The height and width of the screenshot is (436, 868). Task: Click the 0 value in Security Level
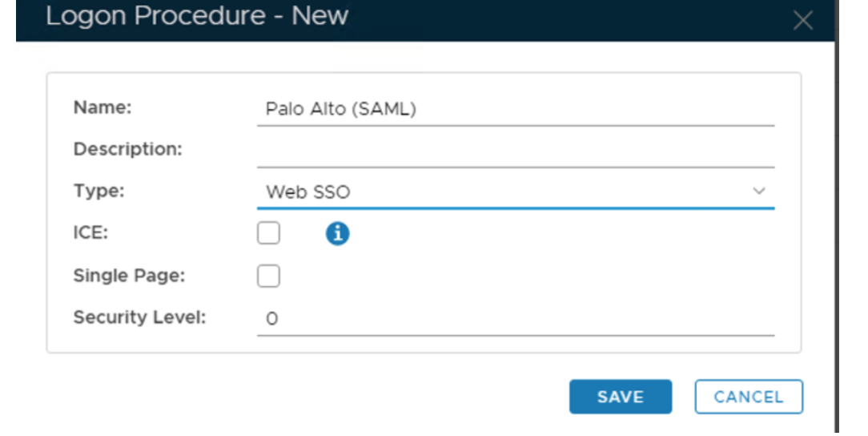pyautogui.click(x=271, y=319)
